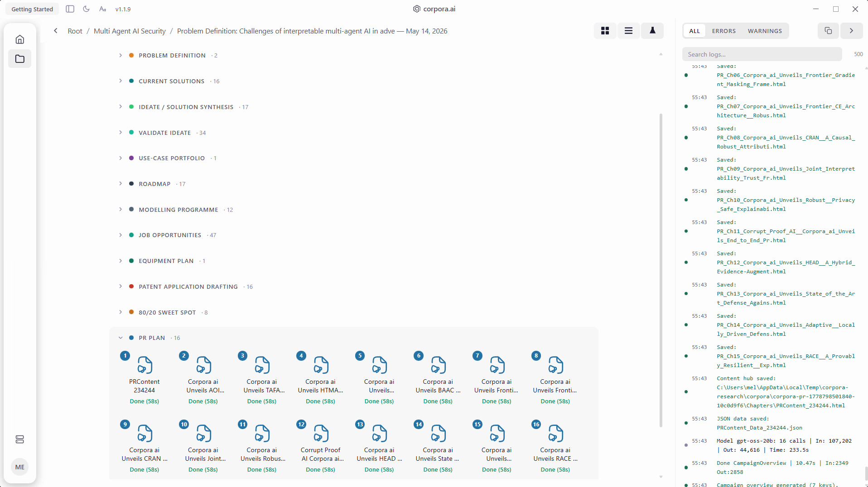Click the JOB OPPORTUNITIES label

pyautogui.click(x=170, y=235)
